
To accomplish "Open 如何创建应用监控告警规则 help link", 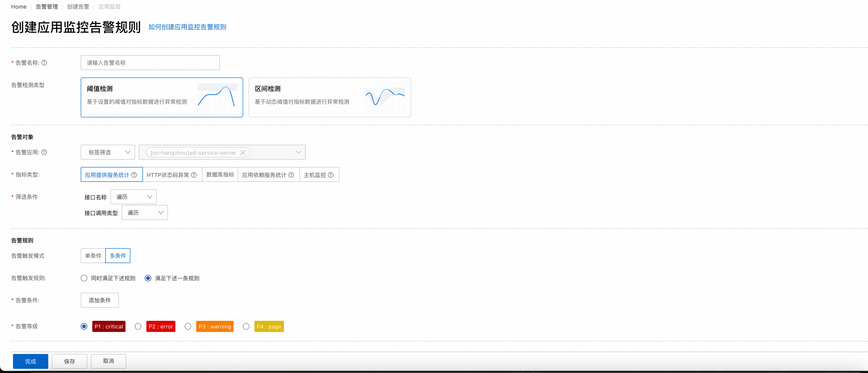I will [x=187, y=27].
